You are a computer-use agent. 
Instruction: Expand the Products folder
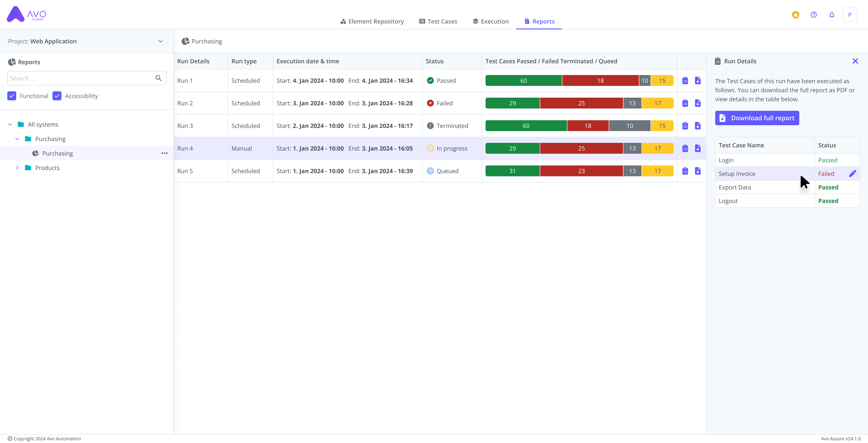(x=17, y=168)
